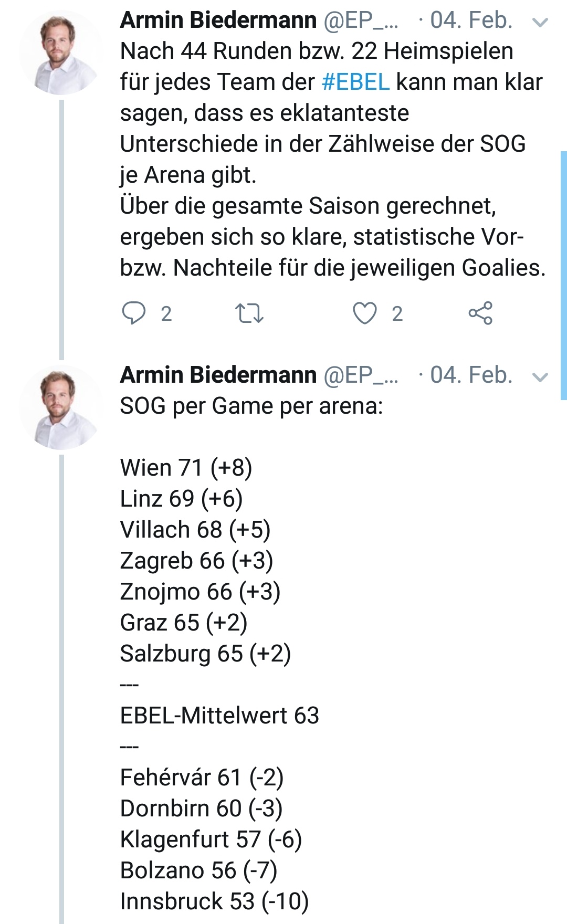Like the tweet with the heart icon
The width and height of the screenshot is (567, 924).
(x=364, y=313)
